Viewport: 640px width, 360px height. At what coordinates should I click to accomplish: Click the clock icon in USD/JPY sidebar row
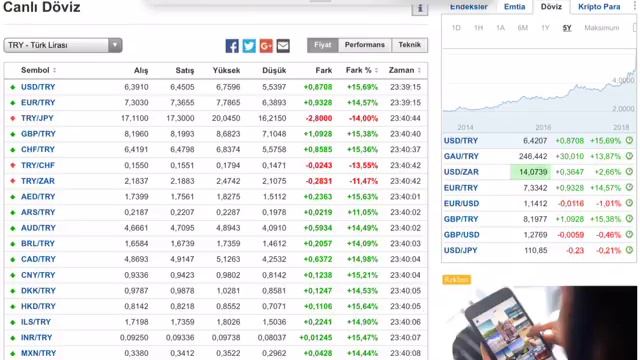[x=629, y=250]
